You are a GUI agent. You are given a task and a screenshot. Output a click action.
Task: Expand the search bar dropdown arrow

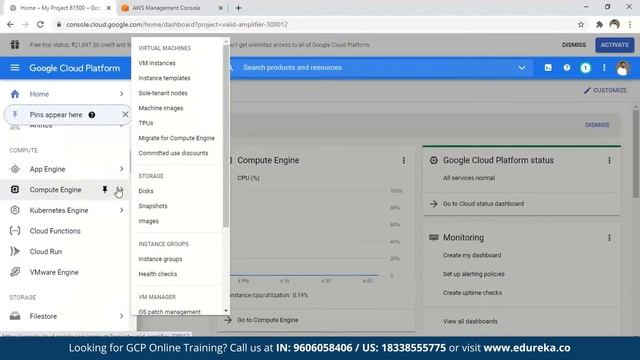tap(522, 68)
